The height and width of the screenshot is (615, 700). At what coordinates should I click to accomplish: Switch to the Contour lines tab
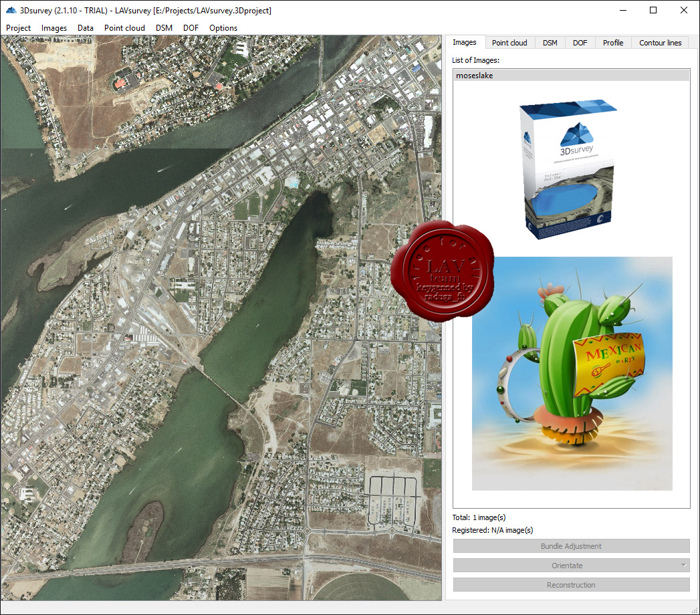point(661,43)
